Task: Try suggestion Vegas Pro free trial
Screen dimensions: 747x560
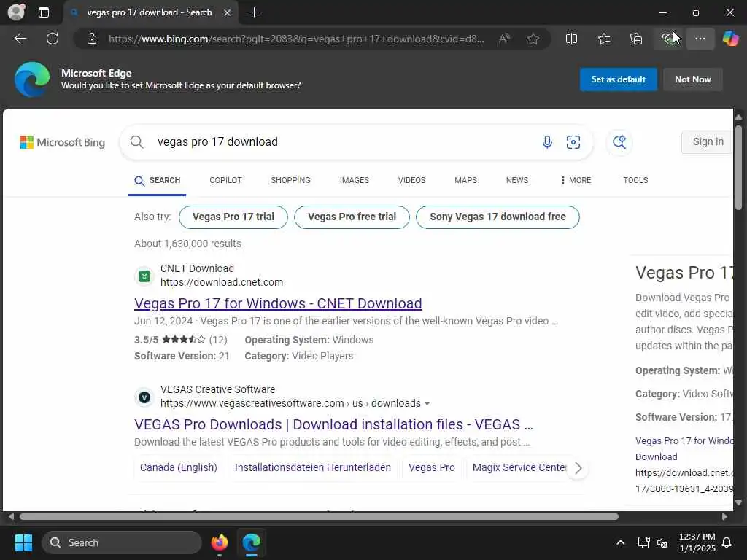Action: [352, 217]
